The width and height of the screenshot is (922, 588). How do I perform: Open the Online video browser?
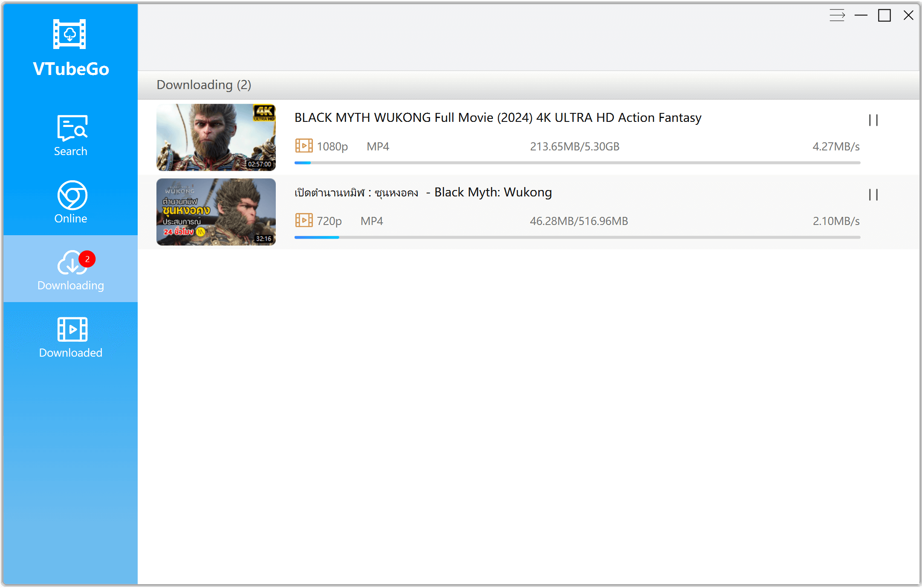[70, 202]
